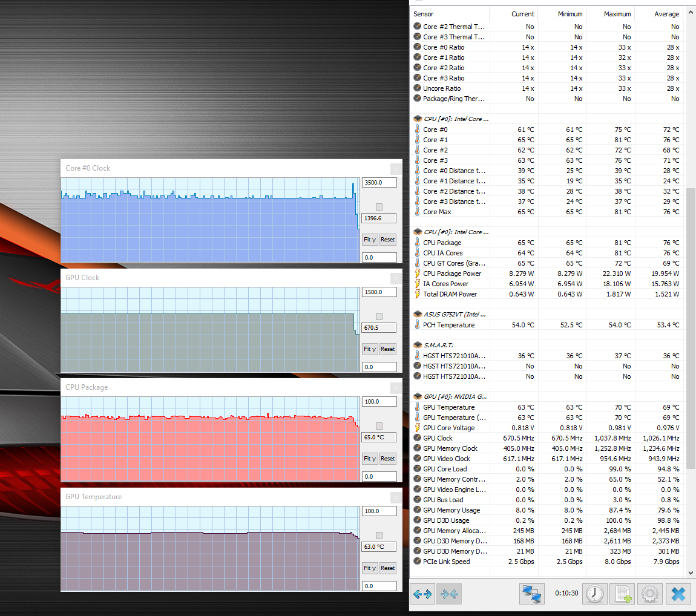Click the GPU NVIDIA section chip icon
This screenshot has height=616, width=696.
(x=418, y=396)
